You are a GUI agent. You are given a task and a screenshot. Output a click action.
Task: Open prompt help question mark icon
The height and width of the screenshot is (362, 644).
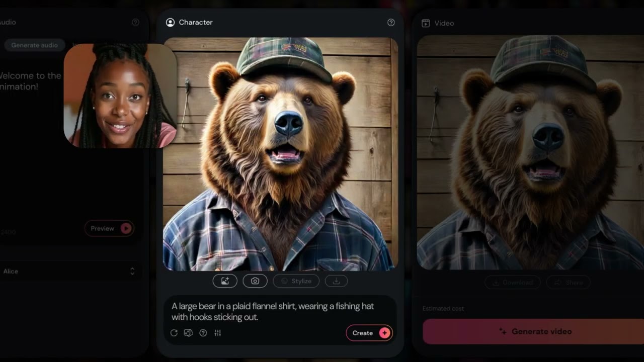pos(203,333)
